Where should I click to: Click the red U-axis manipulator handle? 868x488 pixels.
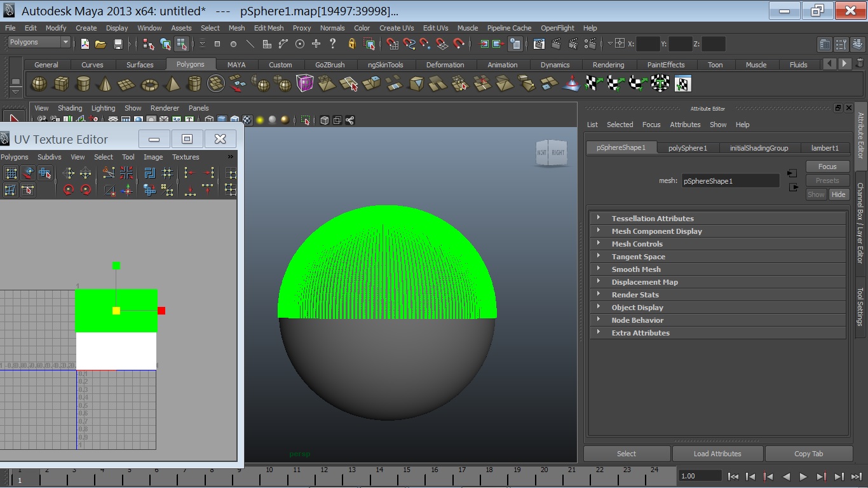[161, 311]
